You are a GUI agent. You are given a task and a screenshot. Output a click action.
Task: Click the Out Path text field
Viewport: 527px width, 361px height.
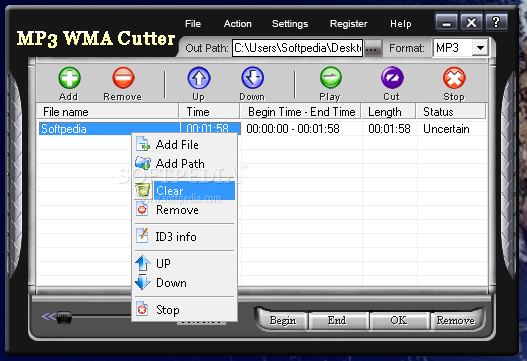click(297, 48)
